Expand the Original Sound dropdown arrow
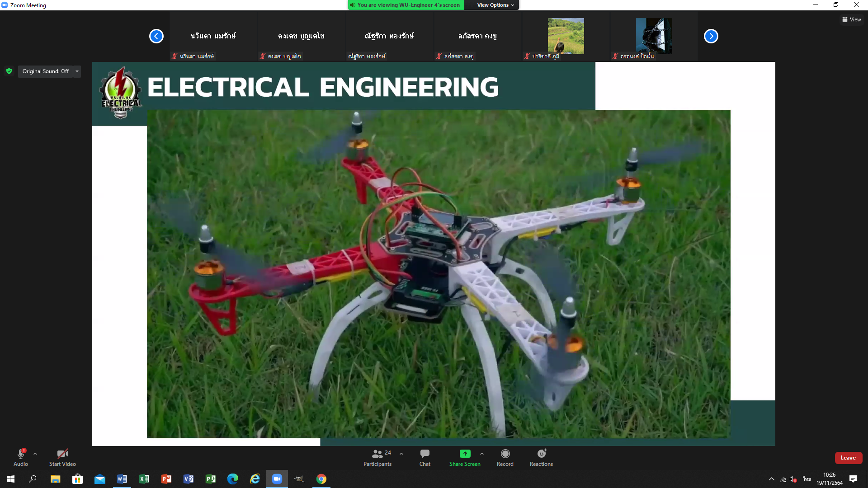 coord(77,71)
